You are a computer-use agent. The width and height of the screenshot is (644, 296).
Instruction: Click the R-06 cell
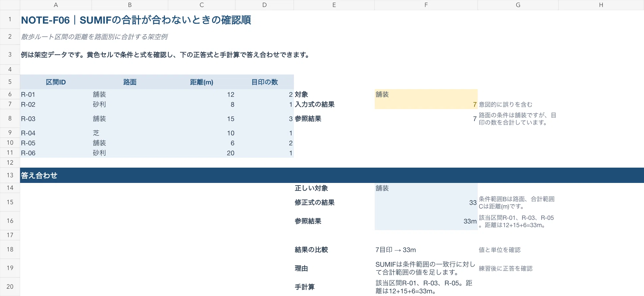[x=56, y=153]
